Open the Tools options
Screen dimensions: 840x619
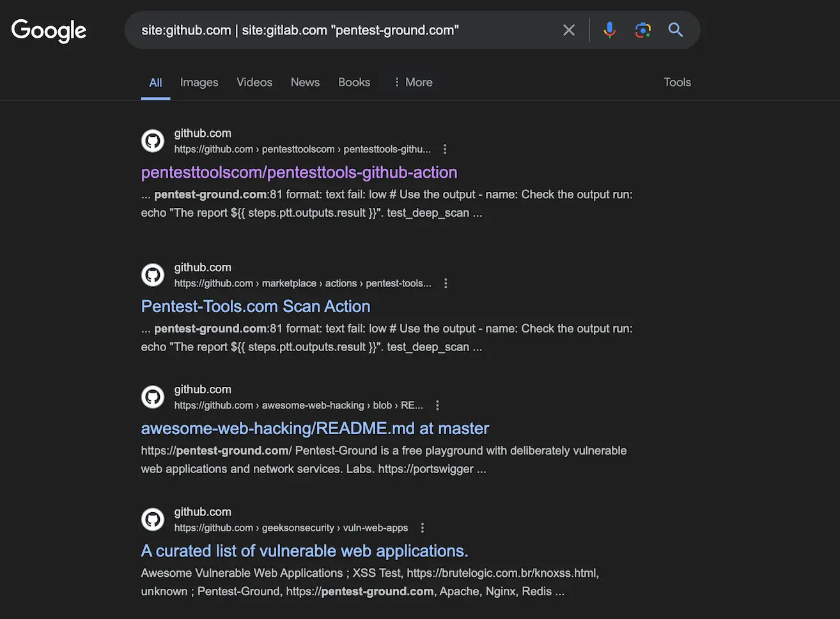point(677,82)
